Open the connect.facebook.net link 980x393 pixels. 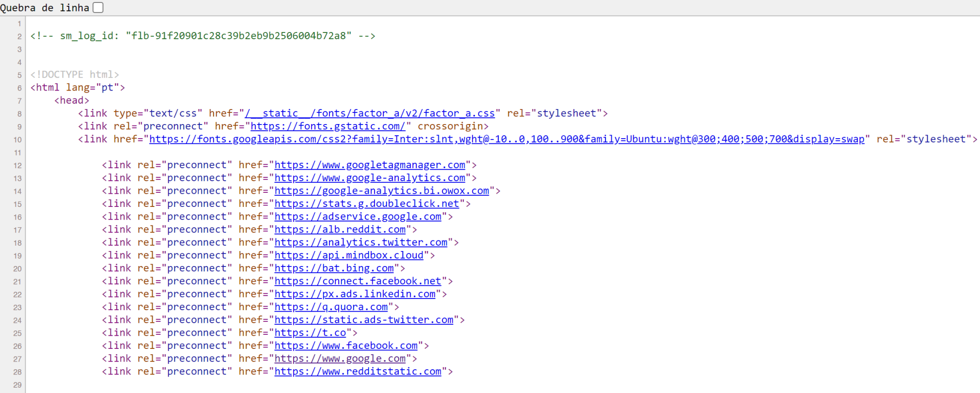[x=358, y=281]
